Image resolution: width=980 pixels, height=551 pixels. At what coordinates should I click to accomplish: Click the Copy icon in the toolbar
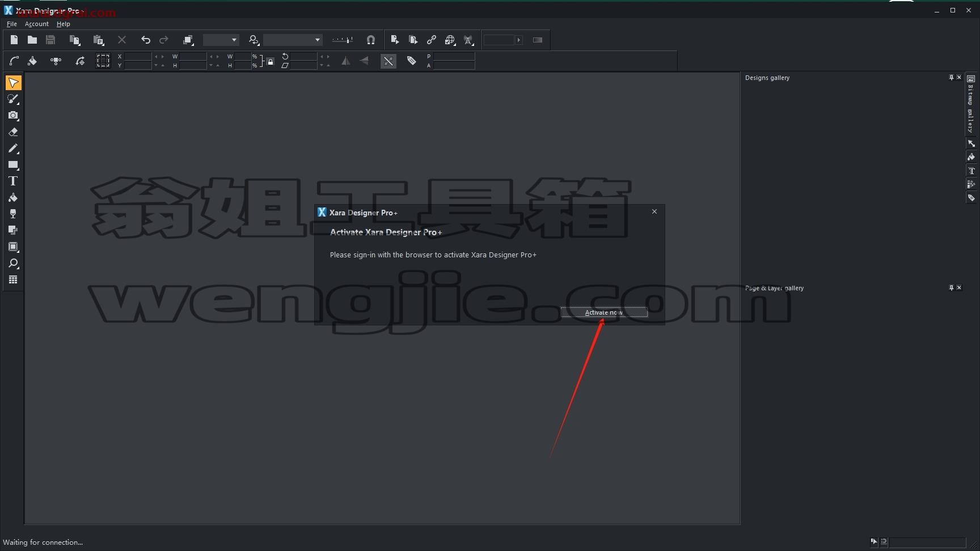[x=74, y=40]
